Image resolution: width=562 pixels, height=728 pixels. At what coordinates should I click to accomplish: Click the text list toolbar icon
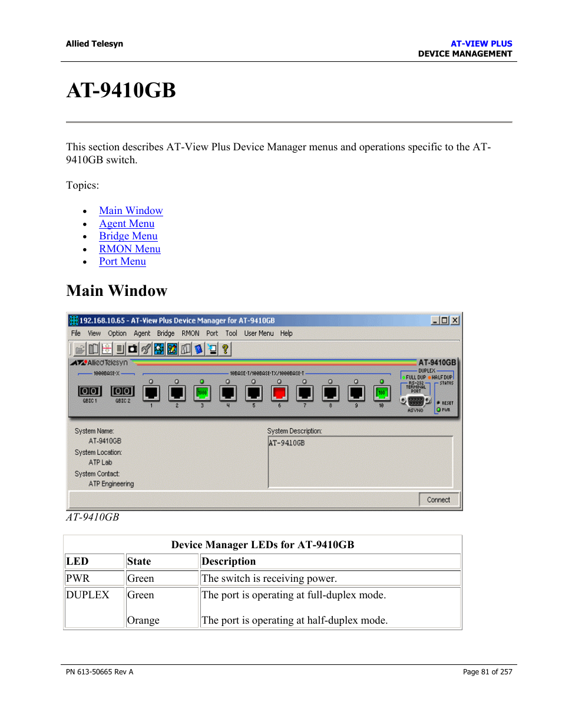[x=120, y=349]
